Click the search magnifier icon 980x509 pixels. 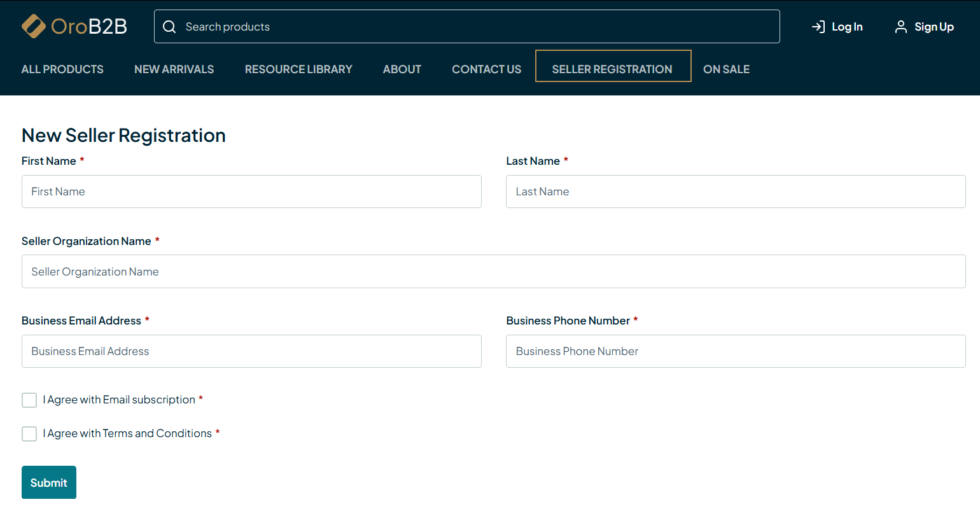[x=169, y=27]
